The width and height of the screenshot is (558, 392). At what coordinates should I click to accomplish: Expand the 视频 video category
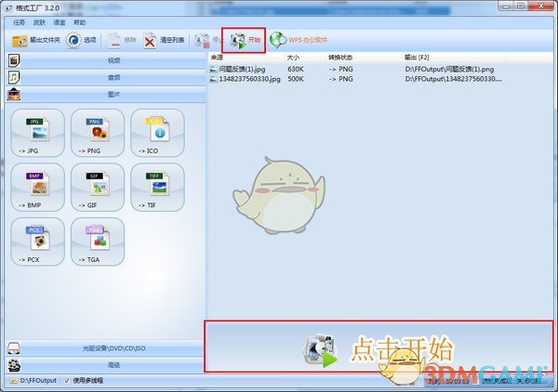[x=106, y=60]
